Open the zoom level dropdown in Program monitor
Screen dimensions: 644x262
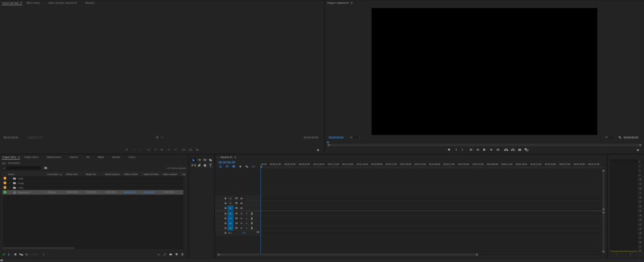pyautogui.click(x=355, y=138)
